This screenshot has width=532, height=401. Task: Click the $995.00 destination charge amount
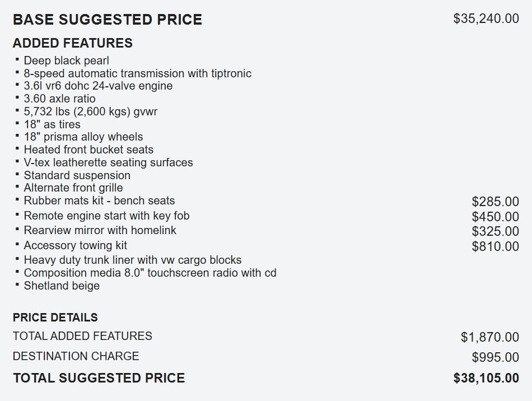tap(495, 357)
